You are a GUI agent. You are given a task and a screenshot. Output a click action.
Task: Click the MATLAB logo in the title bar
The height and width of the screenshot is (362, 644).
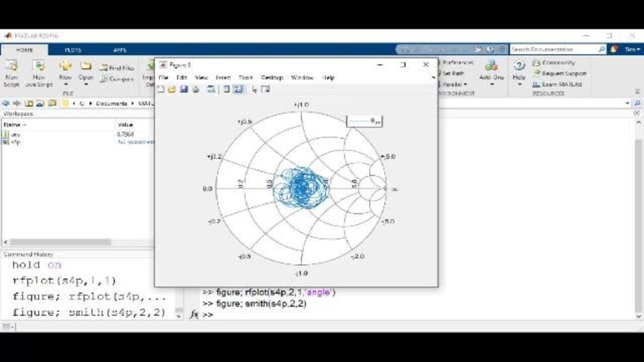[x=8, y=36]
